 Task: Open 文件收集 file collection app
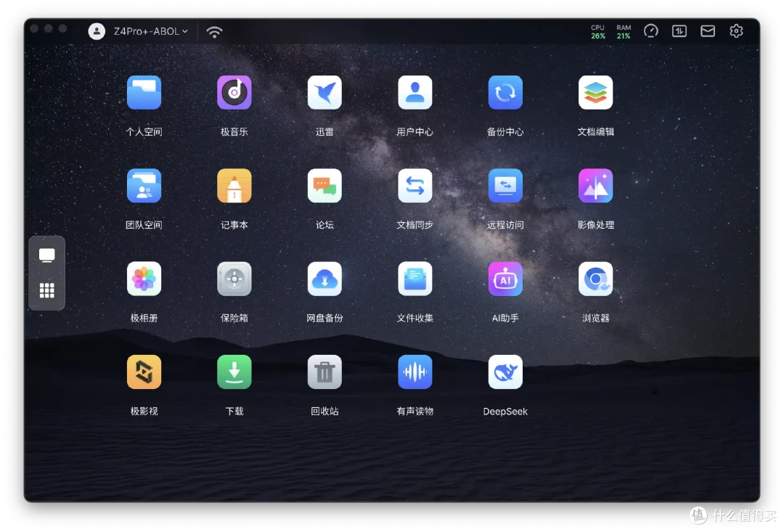(x=415, y=279)
